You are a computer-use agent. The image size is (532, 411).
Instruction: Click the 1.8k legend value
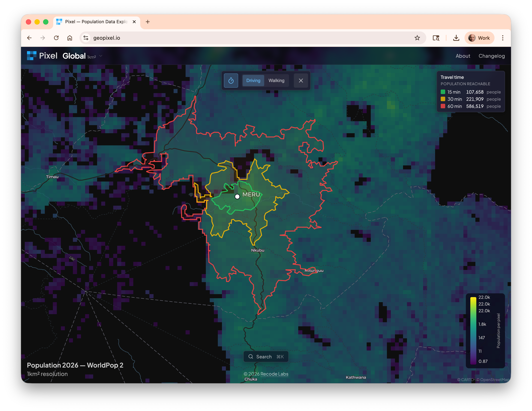point(482,324)
